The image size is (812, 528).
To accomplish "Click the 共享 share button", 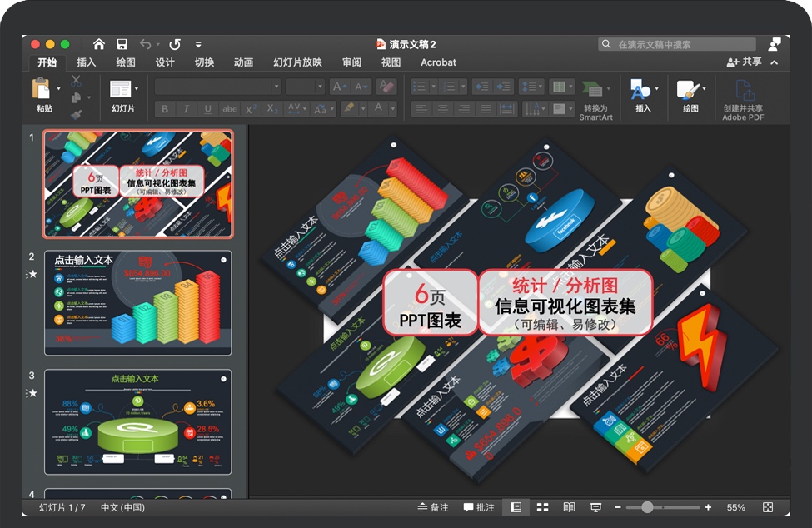I will [x=744, y=62].
